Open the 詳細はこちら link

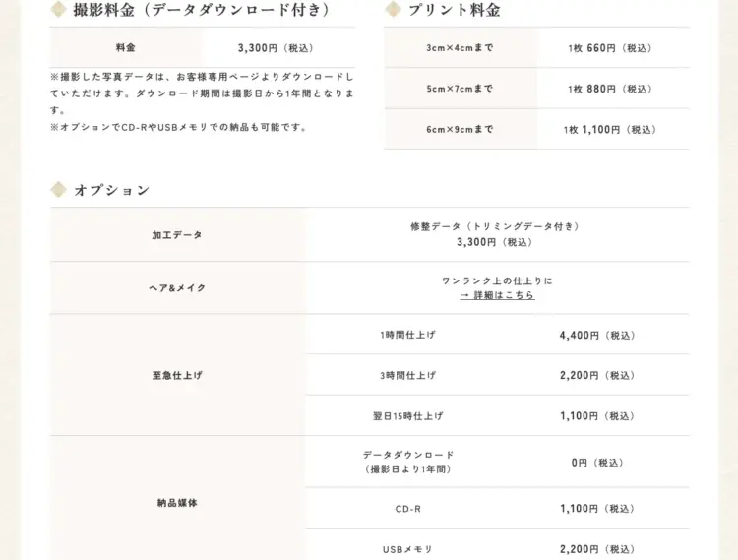(x=497, y=295)
